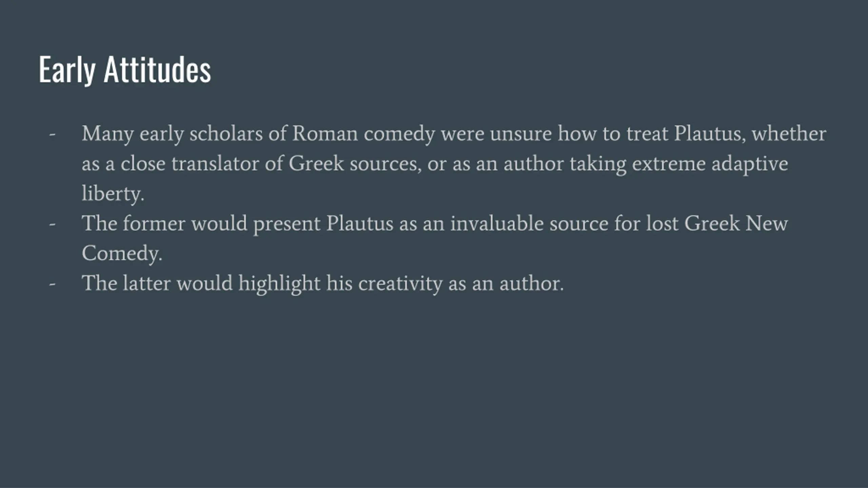Click the words 'Greek New' in the second bullet

point(736,224)
